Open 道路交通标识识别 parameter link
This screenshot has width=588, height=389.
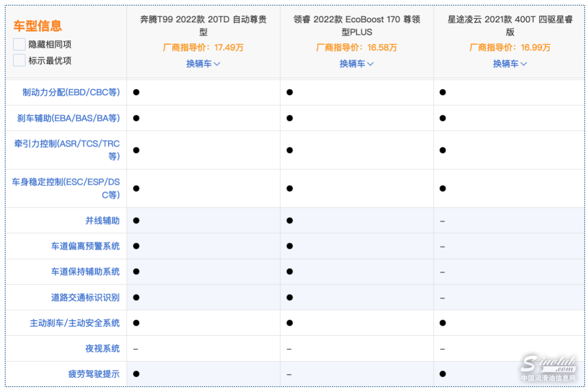click(85, 298)
